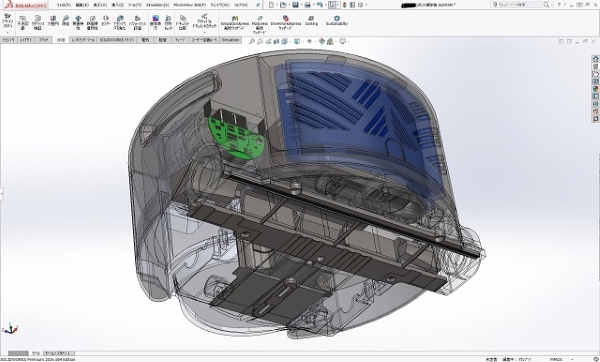Open SOLIDWORKS Resources home icon in task pane
600x362 pixels.
(x=595, y=59)
